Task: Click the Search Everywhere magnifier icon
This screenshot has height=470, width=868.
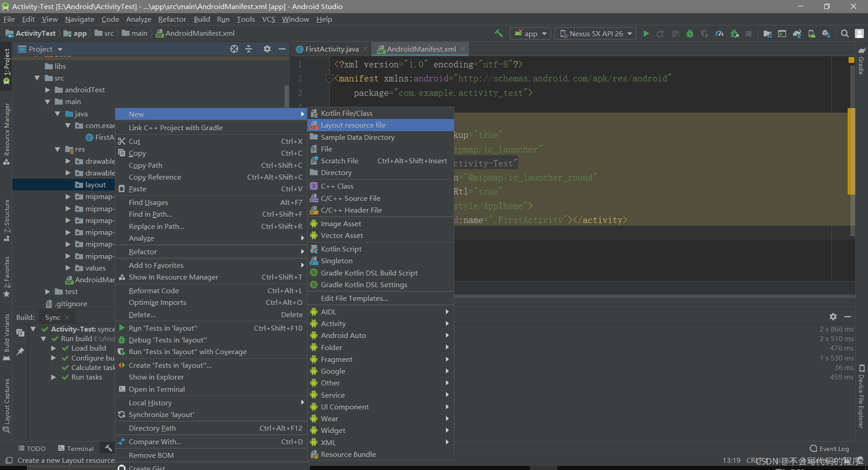Action: coord(844,33)
